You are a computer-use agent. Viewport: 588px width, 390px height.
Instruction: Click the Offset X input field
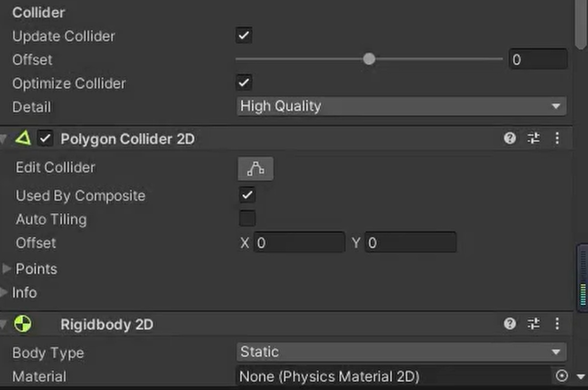(299, 243)
